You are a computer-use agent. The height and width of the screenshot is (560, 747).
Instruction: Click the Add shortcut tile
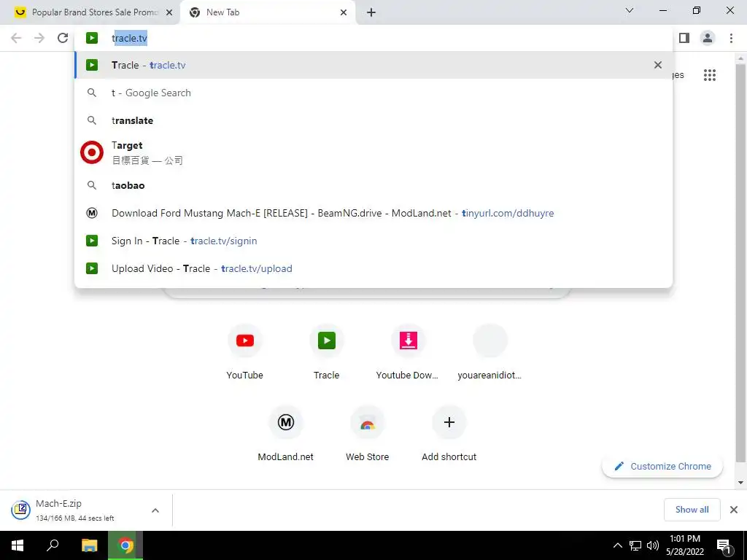[x=449, y=434]
